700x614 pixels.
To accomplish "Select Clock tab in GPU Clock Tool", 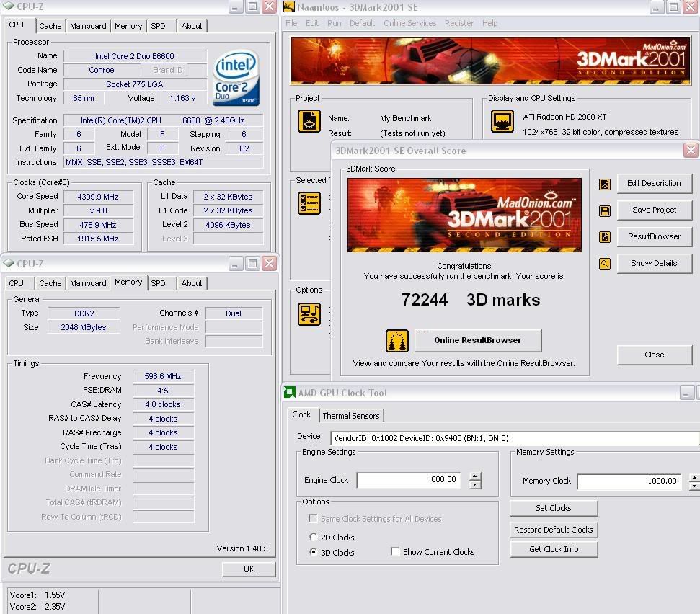I will [x=301, y=414].
